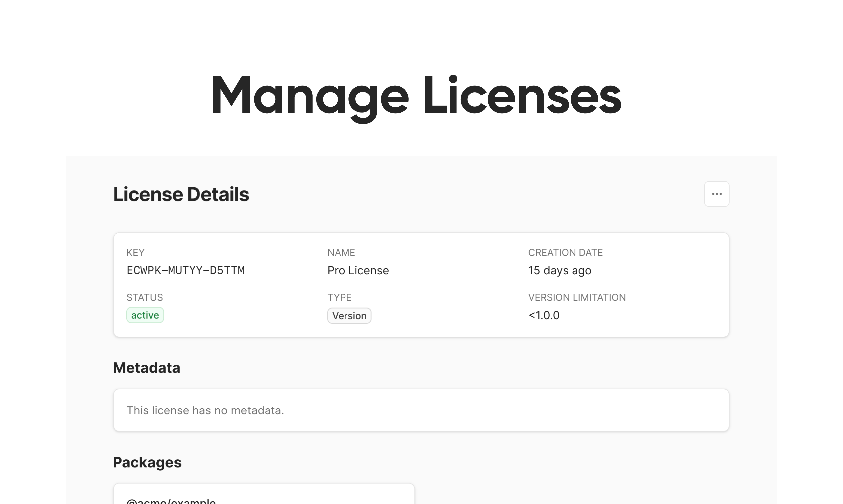This screenshot has width=843, height=504.
Task: Select the license key ECWPK-MUTYY-D5TTM
Action: coord(186,270)
